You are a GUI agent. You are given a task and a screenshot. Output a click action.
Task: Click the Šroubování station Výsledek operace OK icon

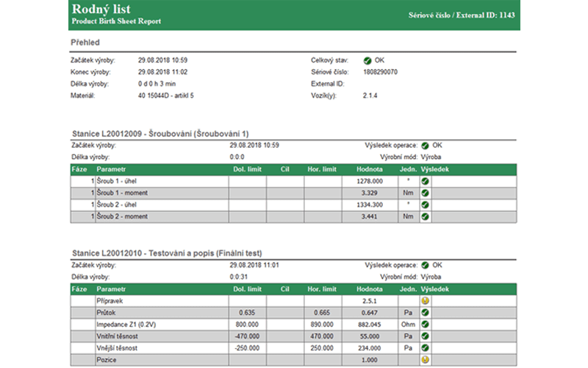coord(426,146)
